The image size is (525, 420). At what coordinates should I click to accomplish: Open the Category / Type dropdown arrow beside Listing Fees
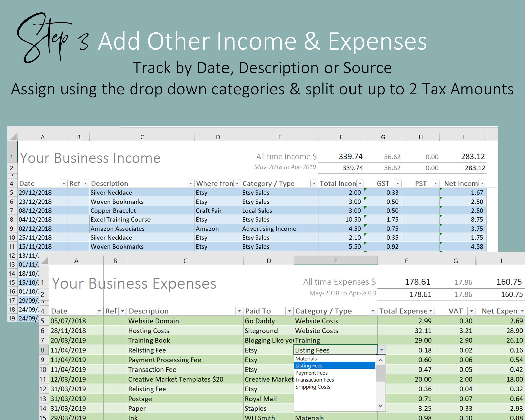pyautogui.click(x=382, y=350)
